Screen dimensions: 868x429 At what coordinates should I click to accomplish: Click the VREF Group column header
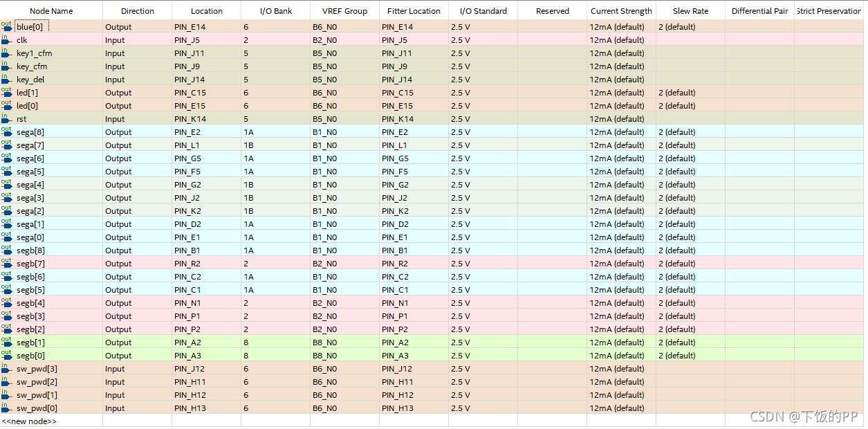[345, 11]
